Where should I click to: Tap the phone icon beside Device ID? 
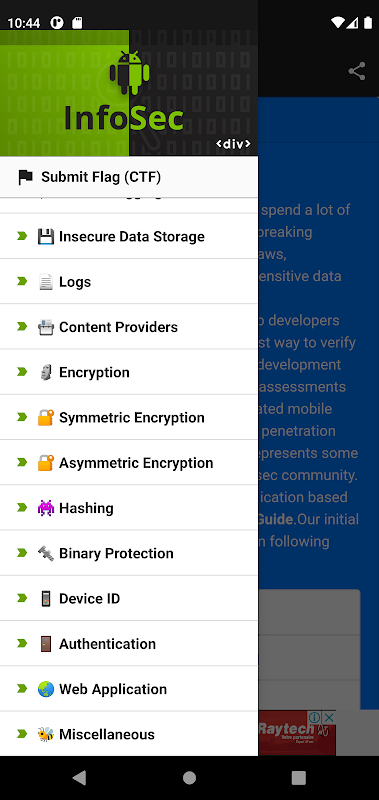[x=46, y=598]
